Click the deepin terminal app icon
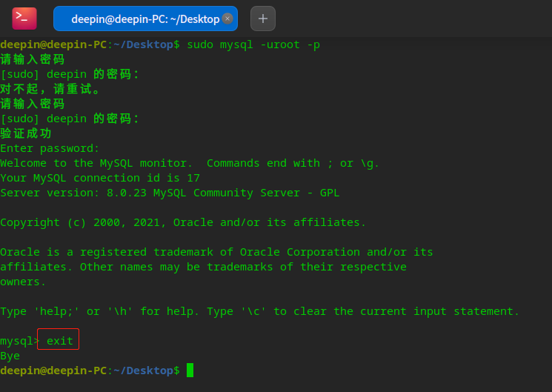The width and height of the screenshot is (552, 392). (x=24, y=19)
